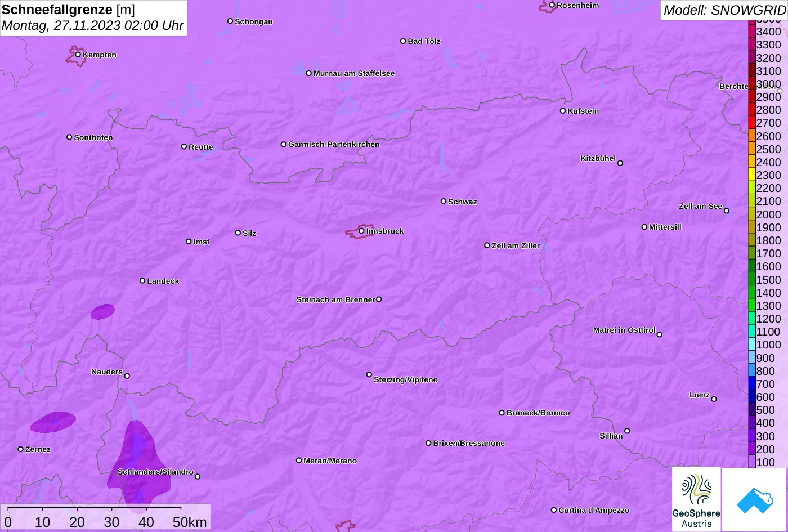Image resolution: width=788 pixels, height=532 pixels.
Task: Click the Steinach am Brenner label
Action: (x=335, y=299)
